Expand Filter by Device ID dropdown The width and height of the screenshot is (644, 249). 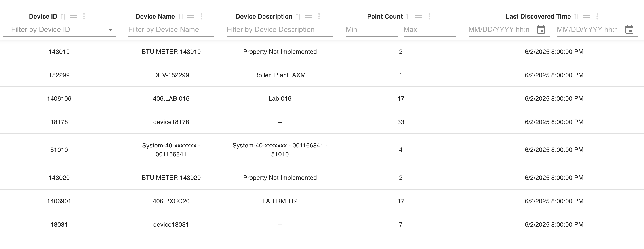pyautogui.click(x=110, y=30)
